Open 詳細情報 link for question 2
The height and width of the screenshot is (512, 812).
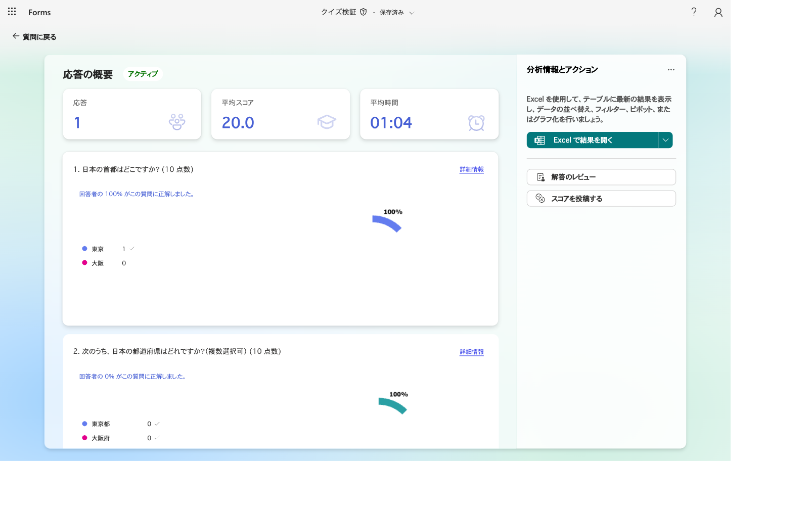pos(472,352)
